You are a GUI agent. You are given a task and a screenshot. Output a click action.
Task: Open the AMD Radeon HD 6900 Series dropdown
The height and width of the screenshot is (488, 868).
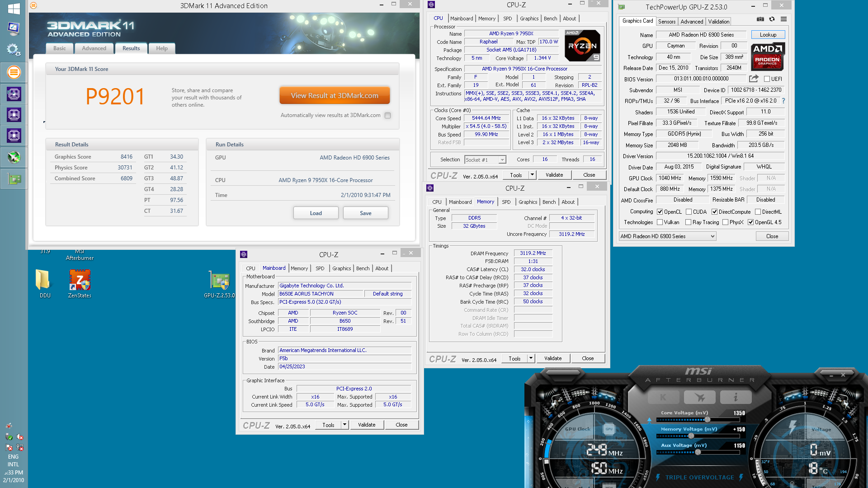667,236
